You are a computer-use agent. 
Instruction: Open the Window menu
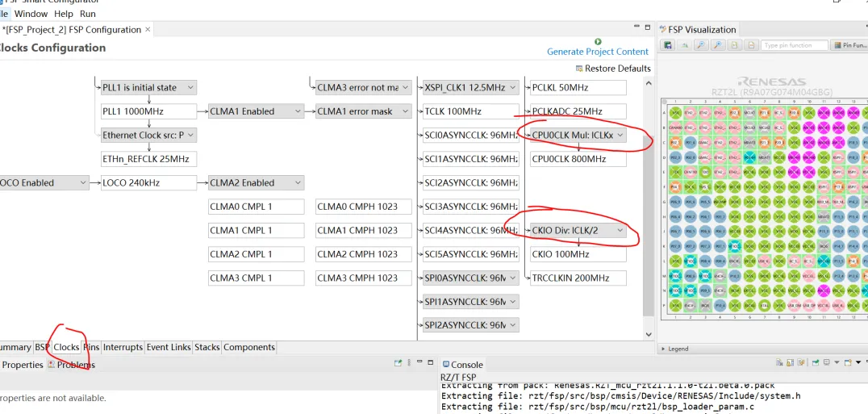[x=31, y=14]
